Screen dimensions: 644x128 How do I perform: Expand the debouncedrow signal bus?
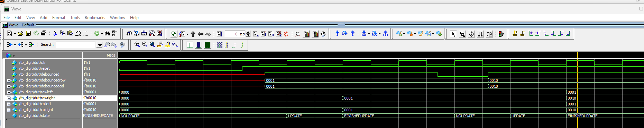coord(9,80)
